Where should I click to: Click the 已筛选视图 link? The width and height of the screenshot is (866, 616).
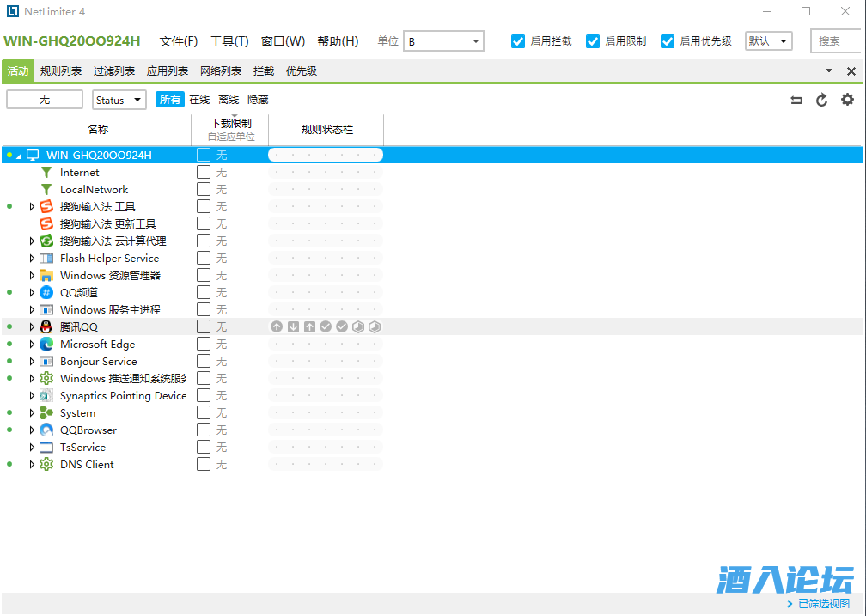[823, 604]
